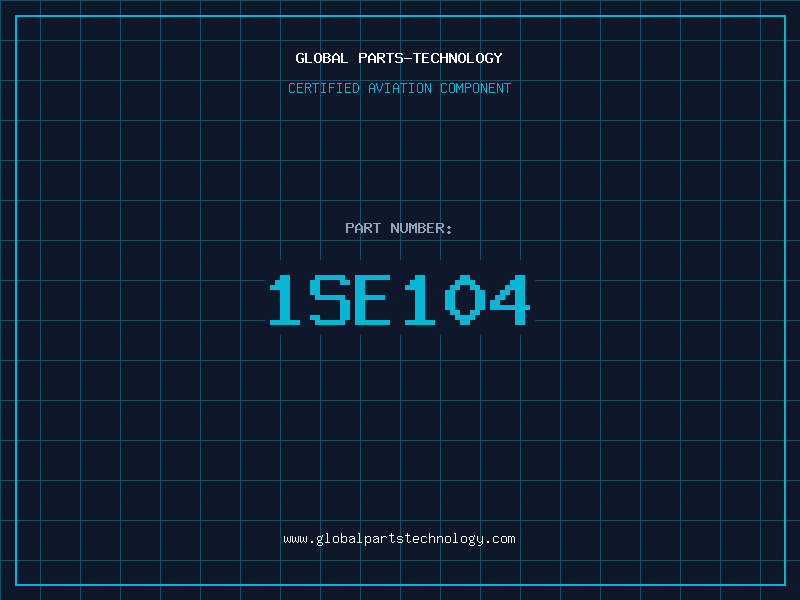Click the second 1 following the letter E
800x600 pixels.
coord(418,300)
